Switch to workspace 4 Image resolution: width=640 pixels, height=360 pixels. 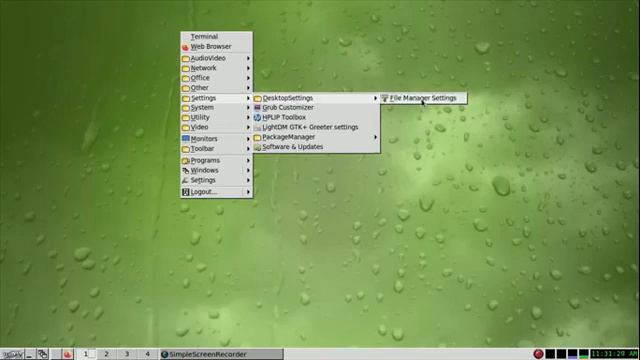[x=147, y=354]
